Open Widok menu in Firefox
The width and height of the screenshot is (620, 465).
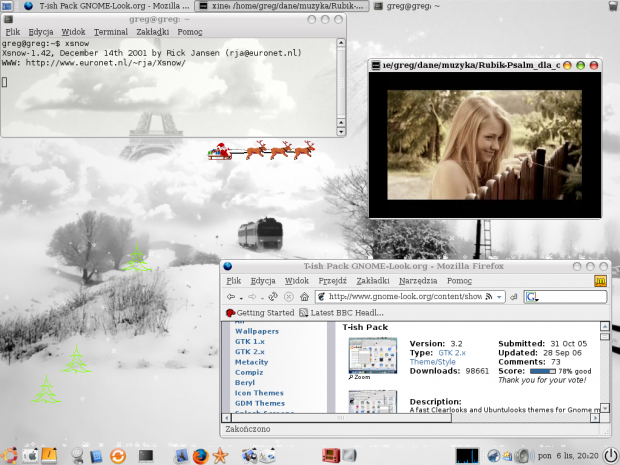coord(297,281)
